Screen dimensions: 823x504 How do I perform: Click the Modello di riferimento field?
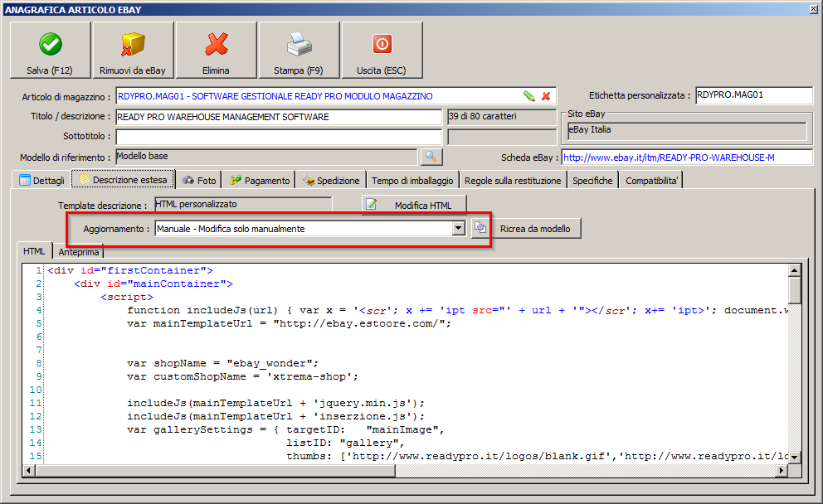[266, 157]
